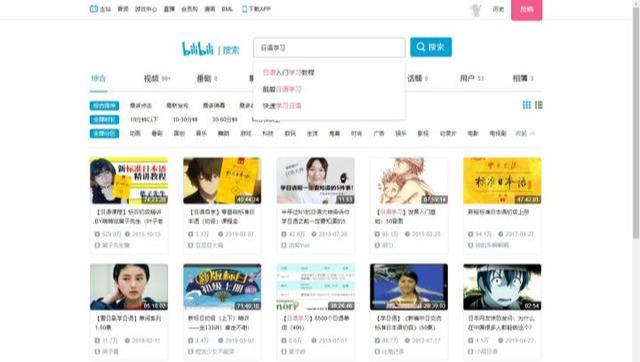Open the 用户 results tab
Screen dimensions: 640x362
471,78
